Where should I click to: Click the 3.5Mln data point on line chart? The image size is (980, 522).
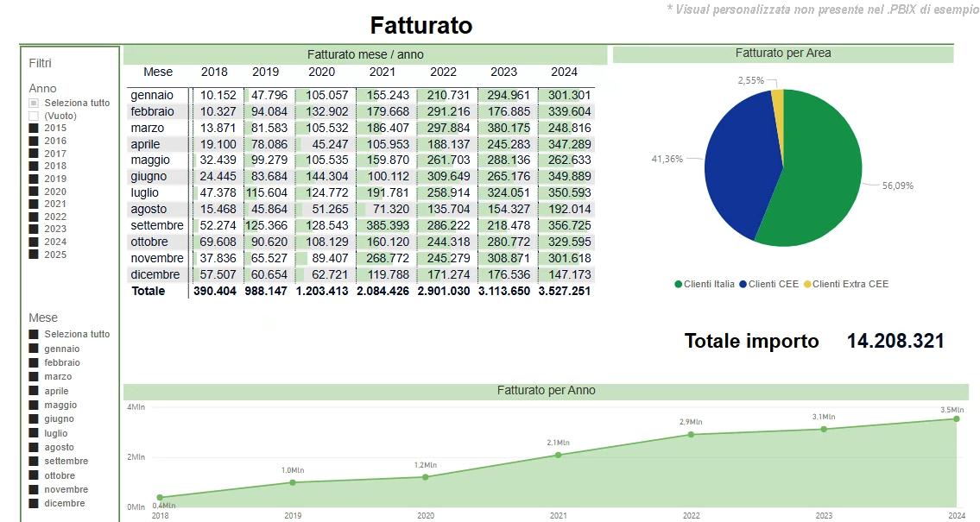[x=956, y=418]
